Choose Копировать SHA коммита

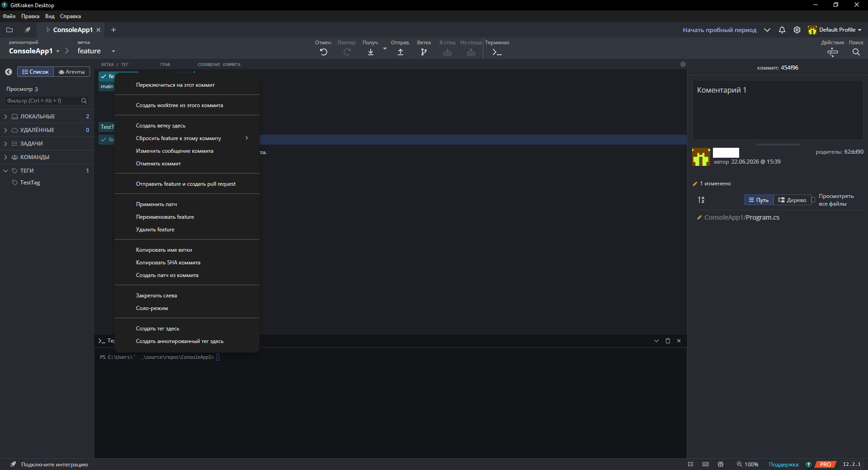click(x=187, y=263)
